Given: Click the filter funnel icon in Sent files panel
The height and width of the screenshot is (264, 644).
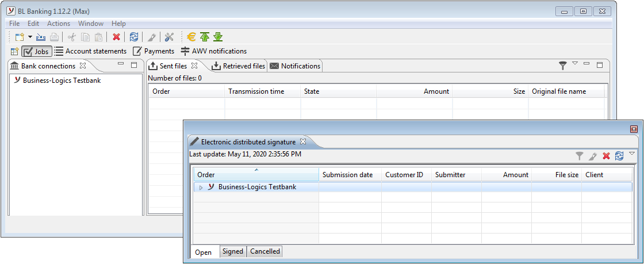Looking at the screenshot, I should pyautogui.click(x=563, y=66).
